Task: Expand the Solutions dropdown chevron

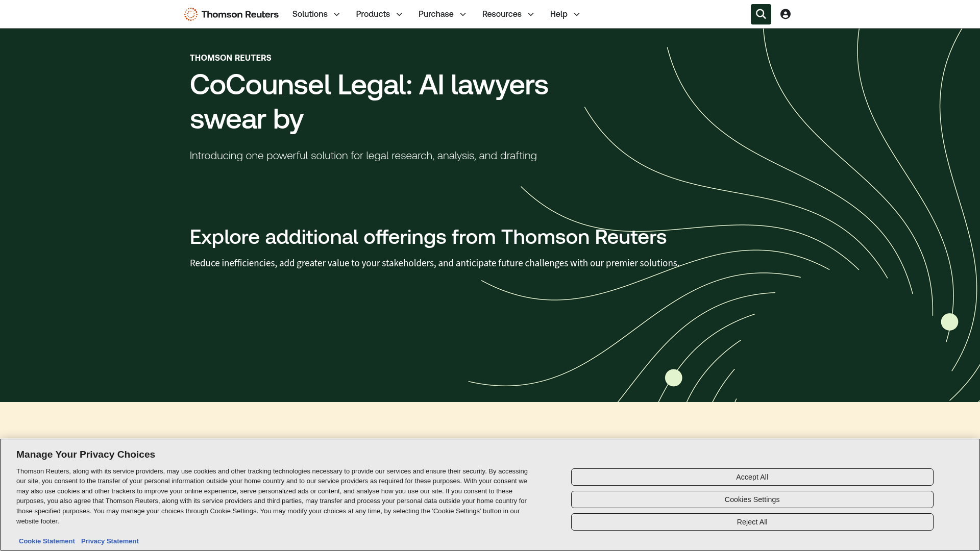Action: pos(337,14)
